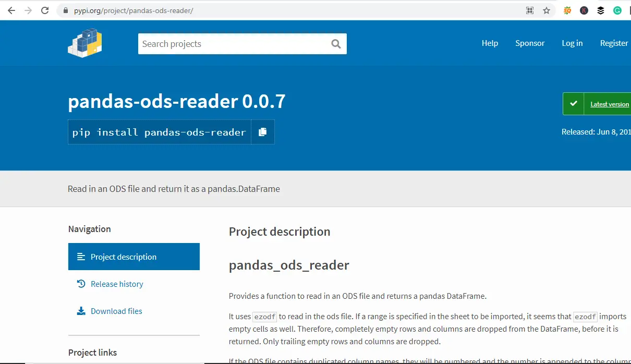This screenshot has height=364, width=631.
Task: Select the first inline ezodf code word
Action: coord(264,317)
